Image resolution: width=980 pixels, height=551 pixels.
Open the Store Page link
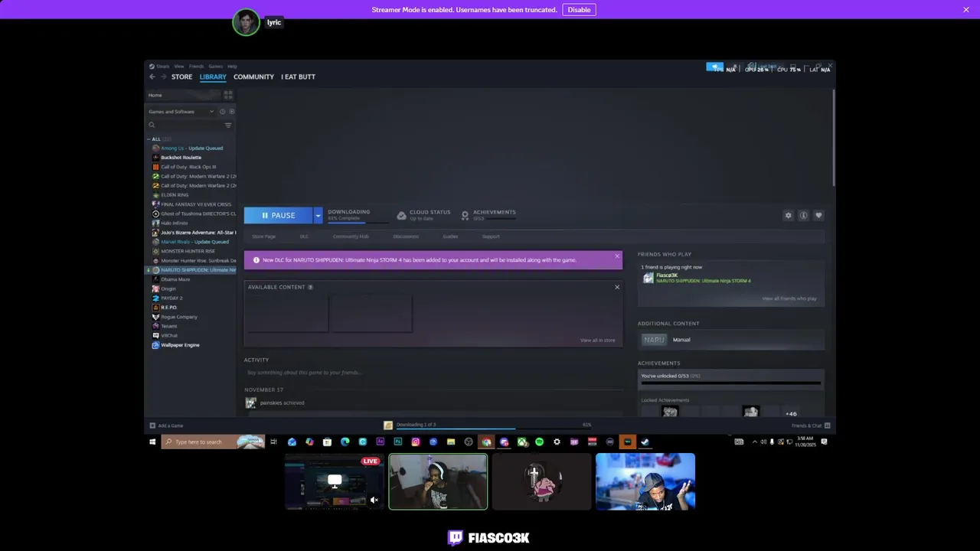263,236
